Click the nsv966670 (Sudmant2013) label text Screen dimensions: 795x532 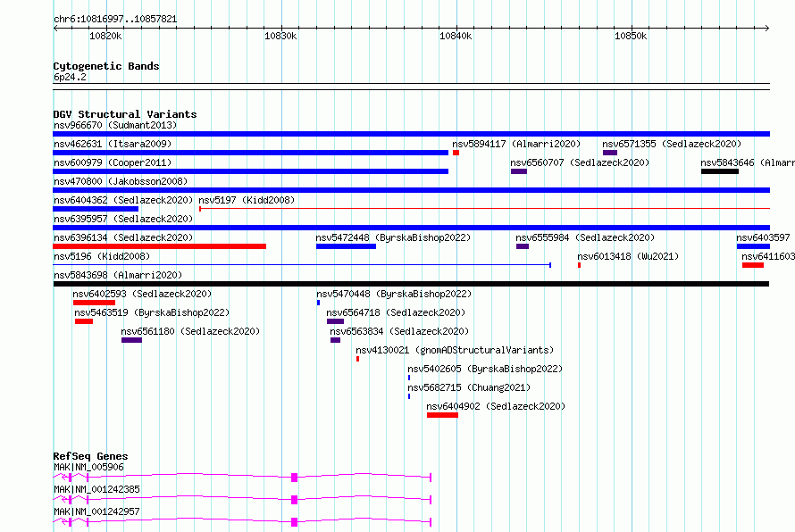click(x=115, y=125)
